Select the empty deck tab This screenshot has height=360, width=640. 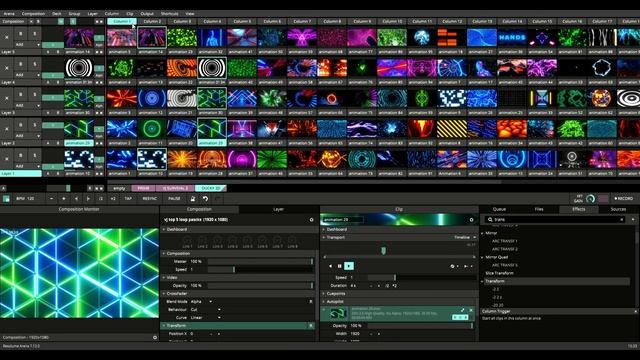point(119,188)
